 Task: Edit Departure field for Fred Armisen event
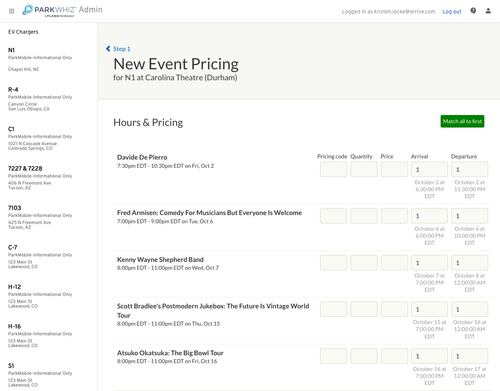tap(469, 216)
